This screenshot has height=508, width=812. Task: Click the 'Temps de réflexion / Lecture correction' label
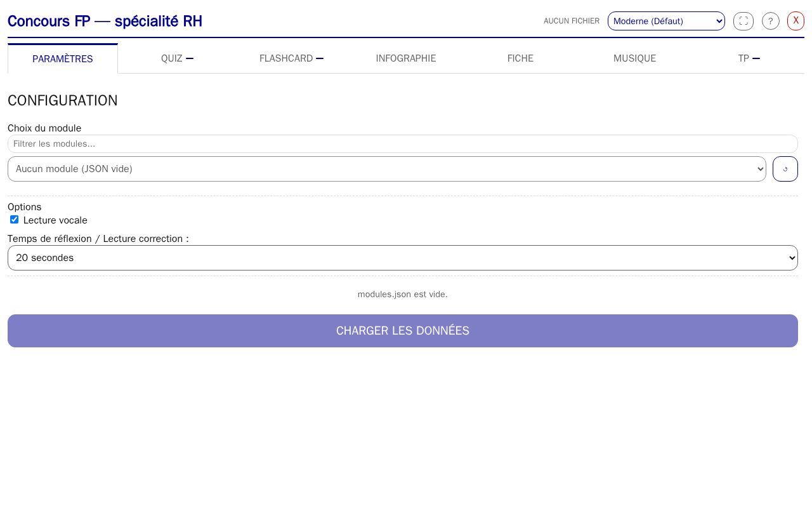coord(98,239)
